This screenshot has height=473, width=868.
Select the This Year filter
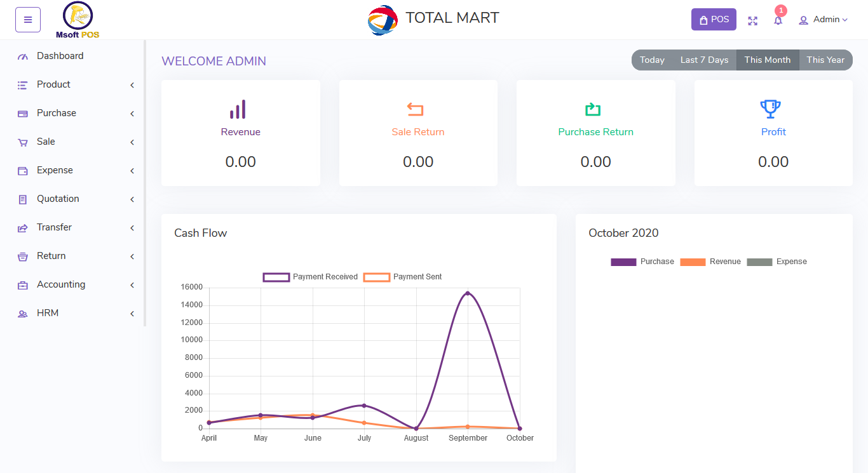[825, 60]
